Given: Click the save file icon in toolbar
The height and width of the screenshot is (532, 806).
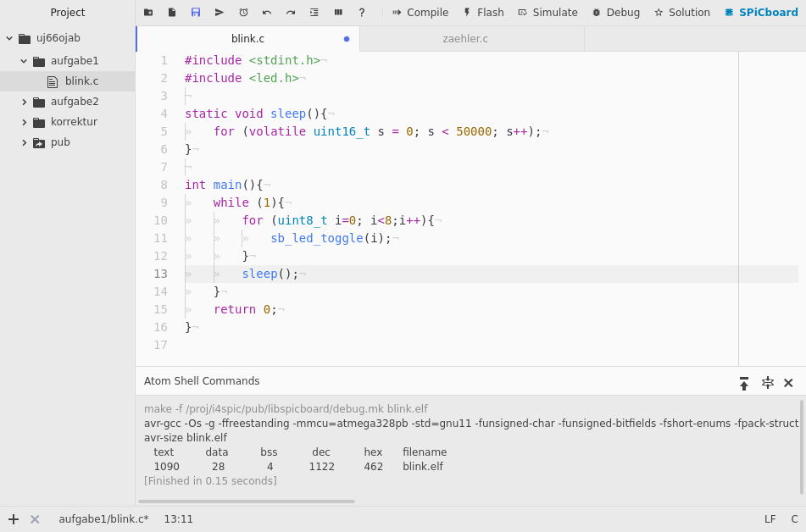Looking at the screenshot, I should coord(196,13).
